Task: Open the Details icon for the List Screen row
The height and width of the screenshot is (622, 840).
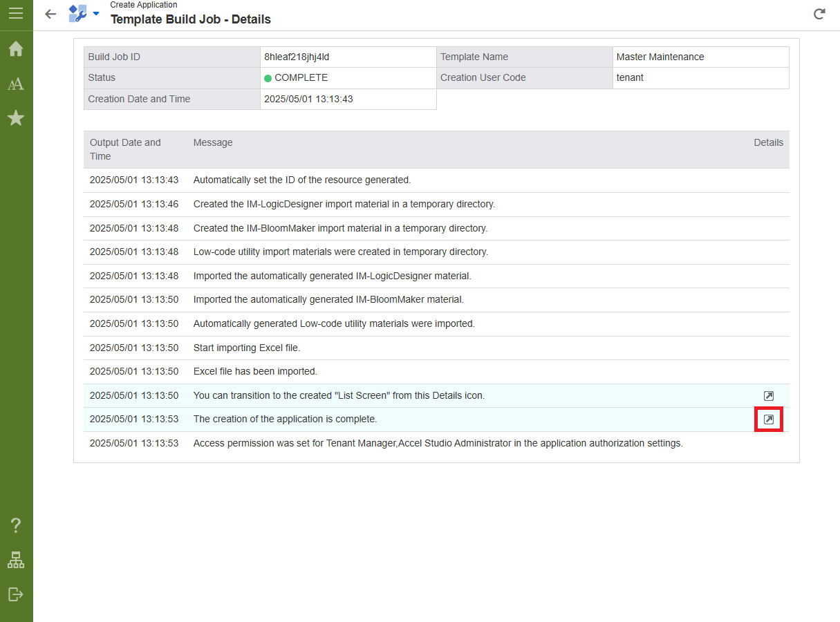Action: click(769, 396)
